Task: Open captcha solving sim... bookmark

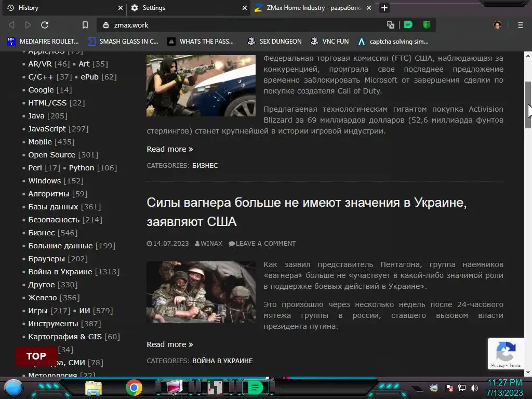Action: (x=394, y=42)
